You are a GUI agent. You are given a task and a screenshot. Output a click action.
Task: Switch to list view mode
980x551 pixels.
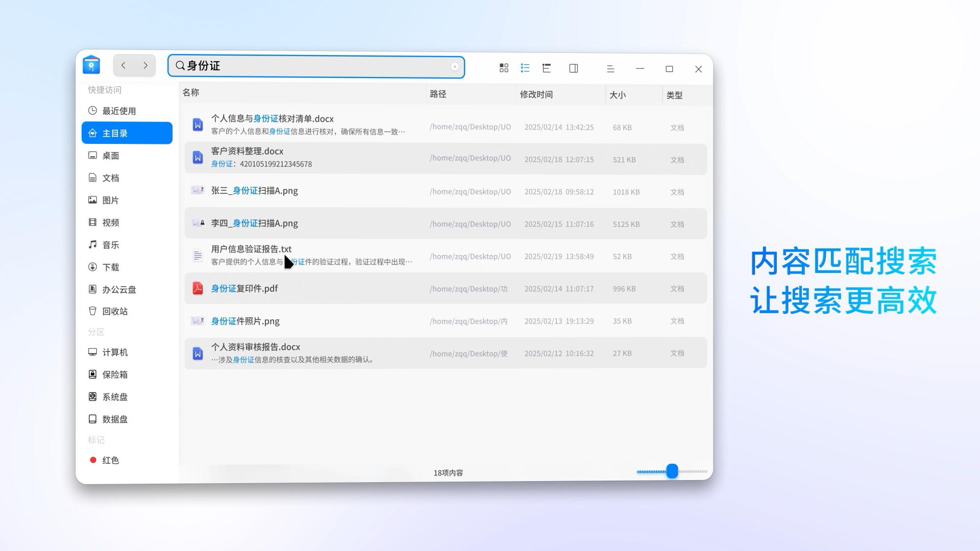[x=525, y=68]
